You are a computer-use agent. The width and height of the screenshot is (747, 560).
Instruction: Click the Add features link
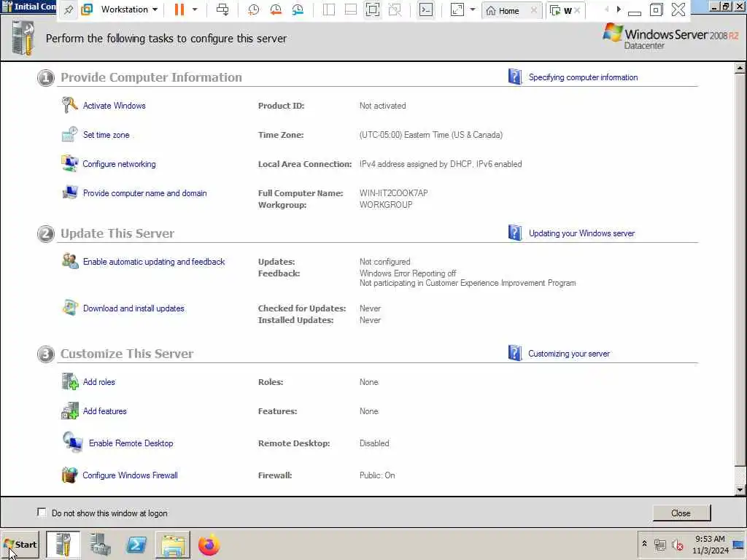click(x=105, y=411)
